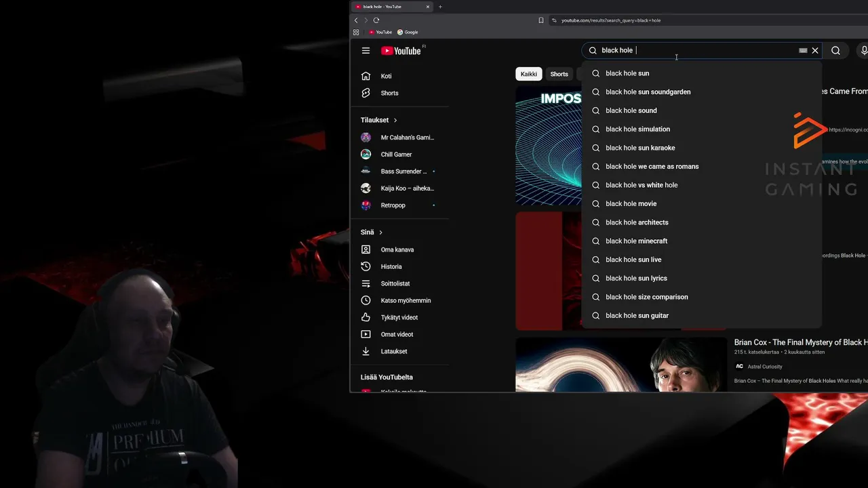Choose suggestion "black hole sun live"

(702, 260)
